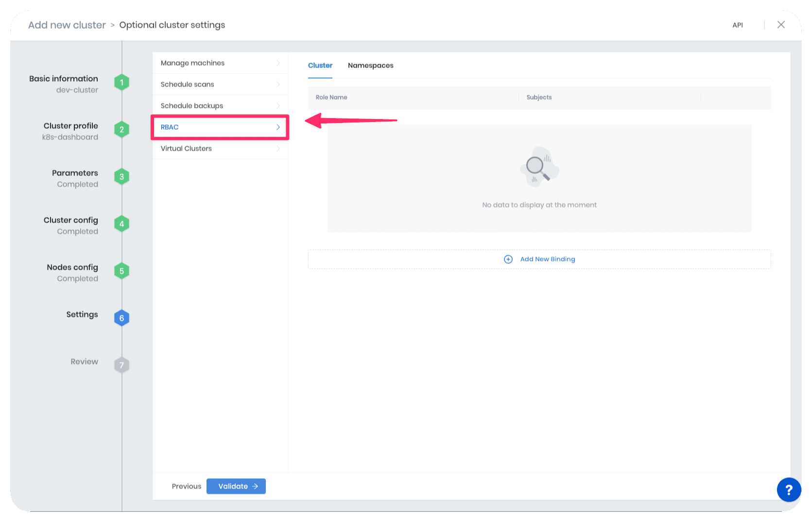Viewport: 812px width, 522px height.
Task: Select the Review step label
Action: (84, 361)
